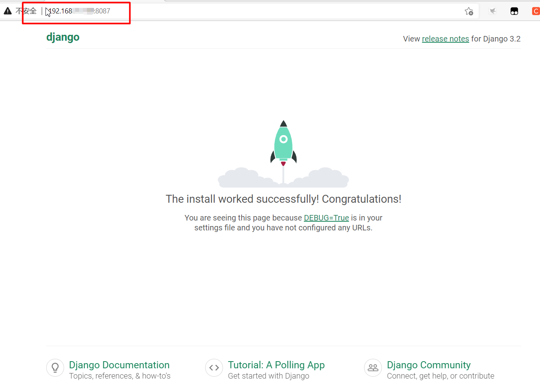Click 'Topics, references, & how-to's' text

120,376
